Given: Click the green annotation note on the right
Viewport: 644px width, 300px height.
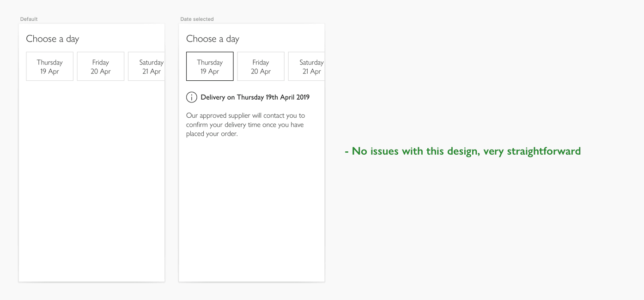Looking at the screenshot, I should [462, 151].
